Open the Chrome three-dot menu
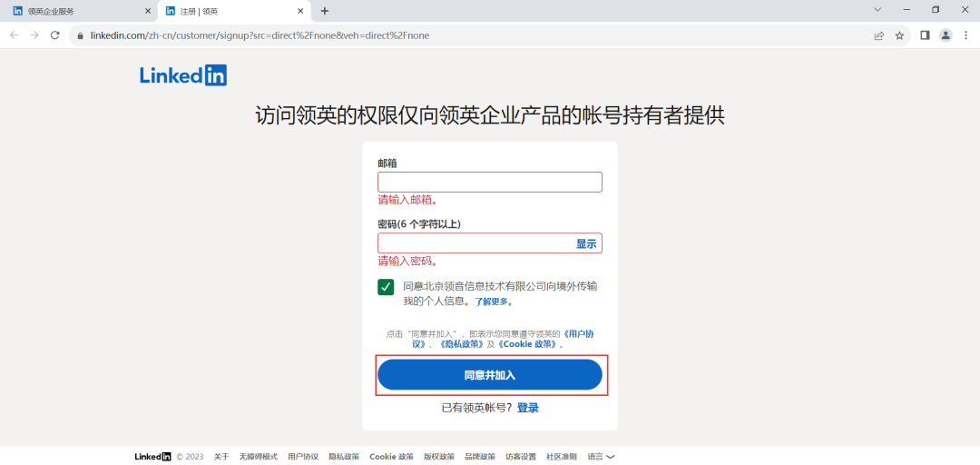The height and width of the screenshot is (465, 980). click(x=966, y=35)
